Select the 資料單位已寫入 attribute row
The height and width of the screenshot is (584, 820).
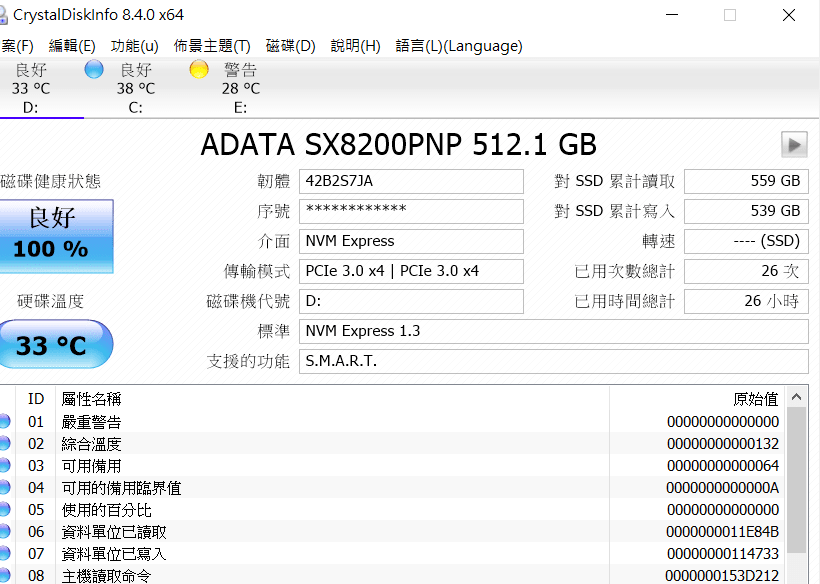click(392, 553)
